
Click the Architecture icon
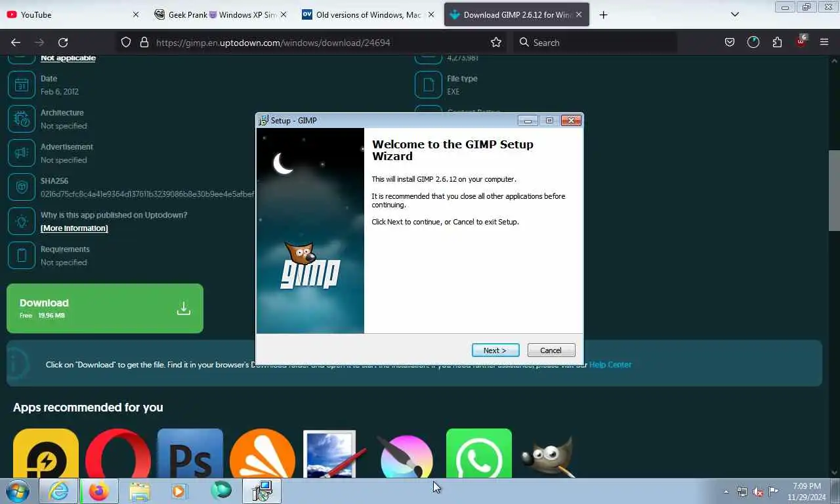21,119
